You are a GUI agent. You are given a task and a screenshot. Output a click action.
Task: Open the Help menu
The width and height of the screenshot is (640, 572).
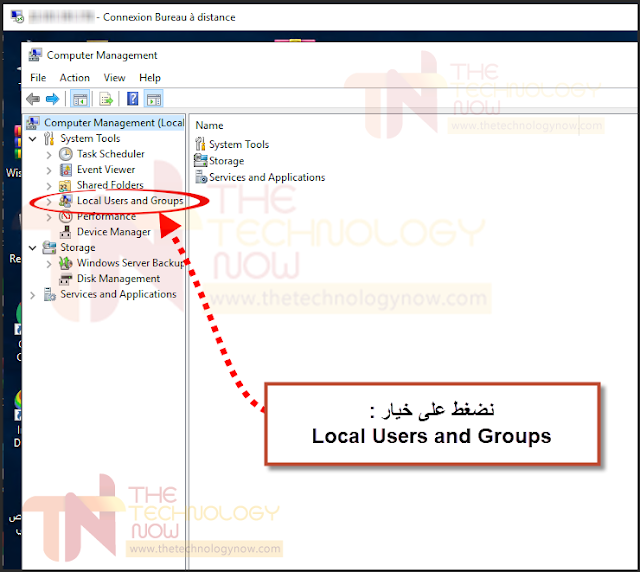(x=150, y=78)
